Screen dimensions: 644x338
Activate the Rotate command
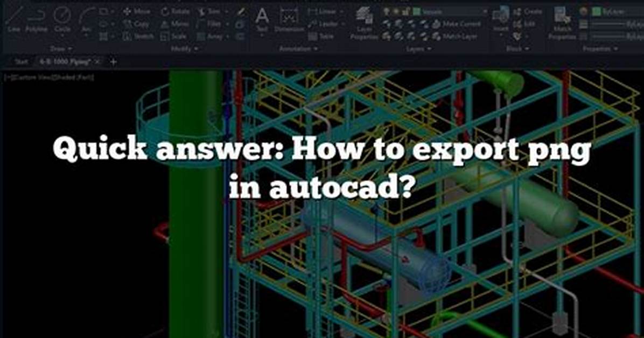(x=176, y=11)
